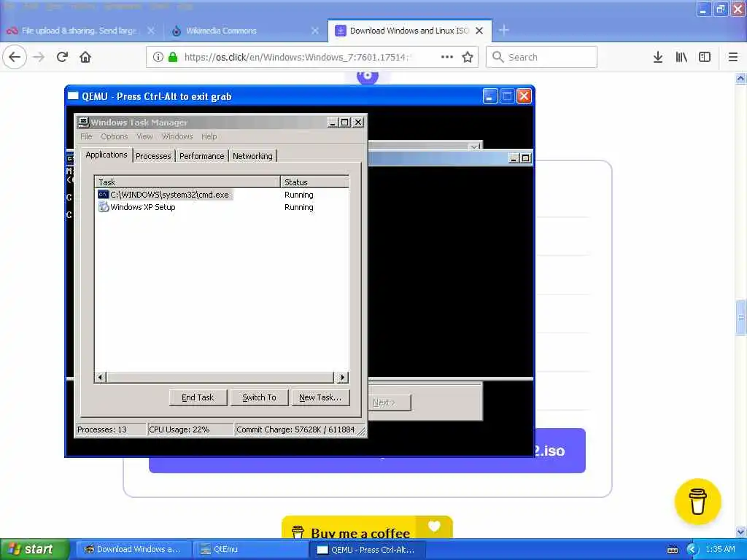Image resolution: width=747 pixels, height=560 pixels.
Task: Open the Library icon in toolbar
Action: click(681, 57)
